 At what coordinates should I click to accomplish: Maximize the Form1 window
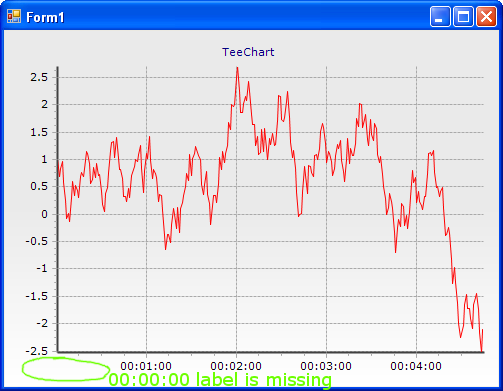tap(463, 16)
